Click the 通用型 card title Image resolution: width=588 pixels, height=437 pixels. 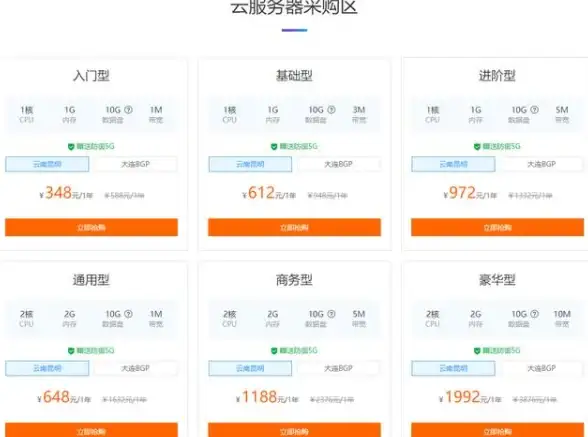point(91,280)
